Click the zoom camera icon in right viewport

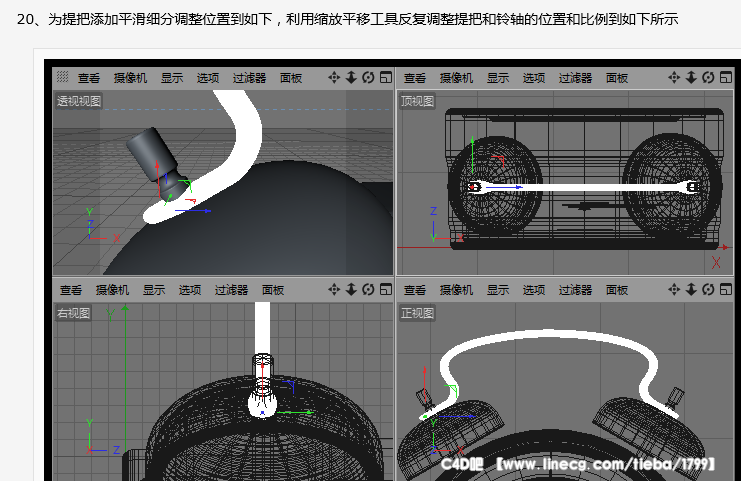coord(351,290)
